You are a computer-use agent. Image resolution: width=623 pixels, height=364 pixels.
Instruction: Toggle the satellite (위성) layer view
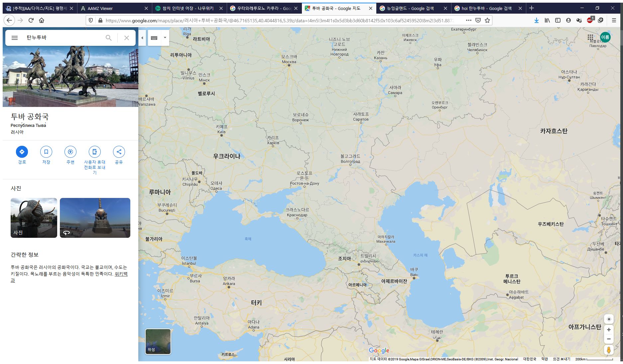click(158, 341)
